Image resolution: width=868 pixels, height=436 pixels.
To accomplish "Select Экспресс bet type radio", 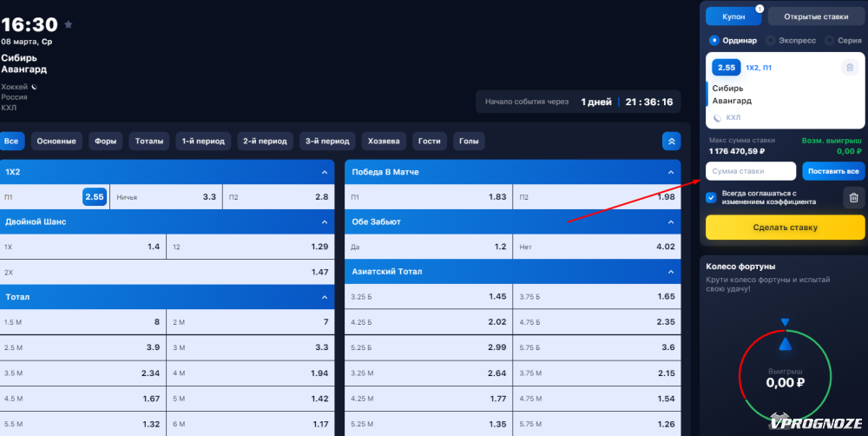I will [x=770, y=41].
